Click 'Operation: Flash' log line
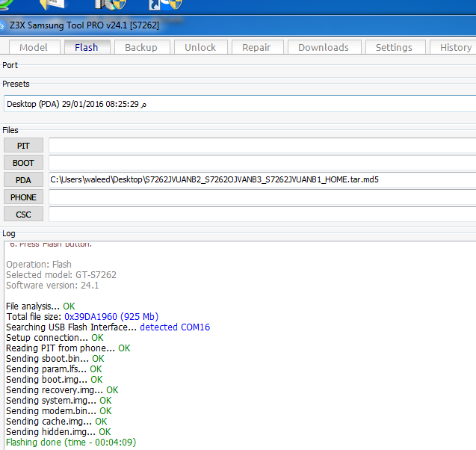 [39, 264]
